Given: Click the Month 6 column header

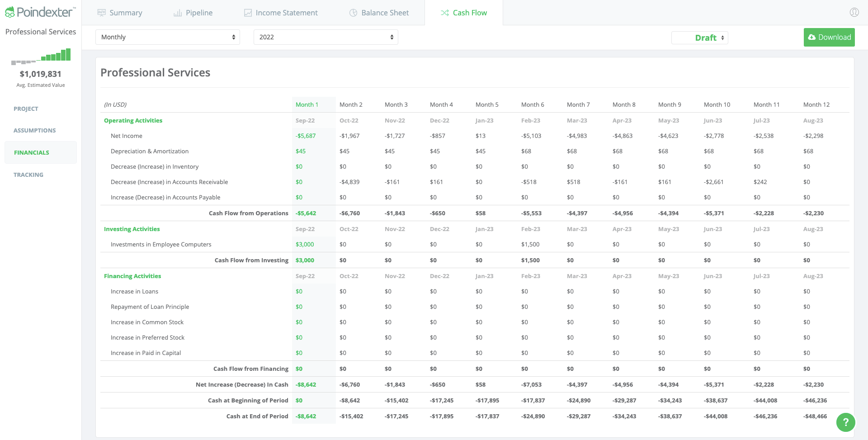Looking at the screenshot, I should [x=533, y=104].
